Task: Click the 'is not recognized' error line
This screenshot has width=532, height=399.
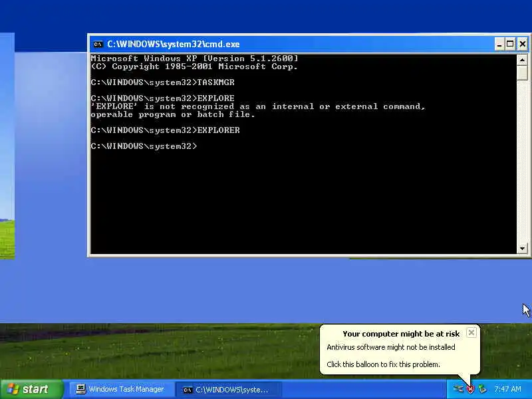Action: pyautogui.click(x=257, y=106)
